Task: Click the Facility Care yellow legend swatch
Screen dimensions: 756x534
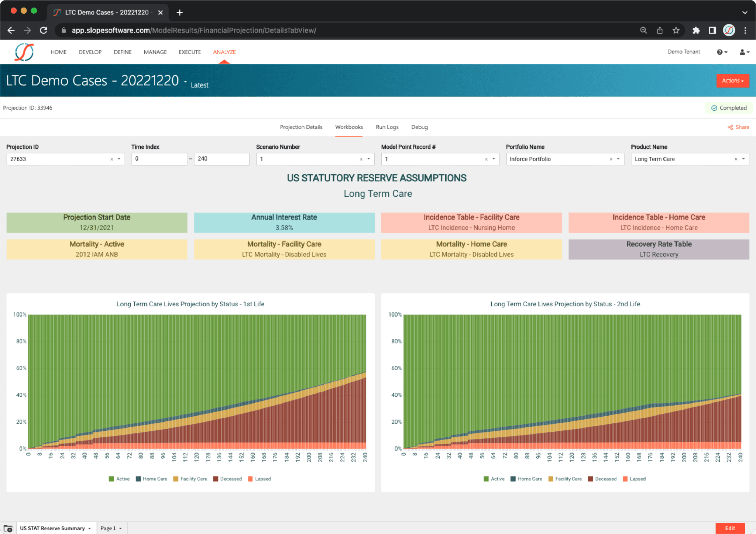Action: tap(176, 479)
